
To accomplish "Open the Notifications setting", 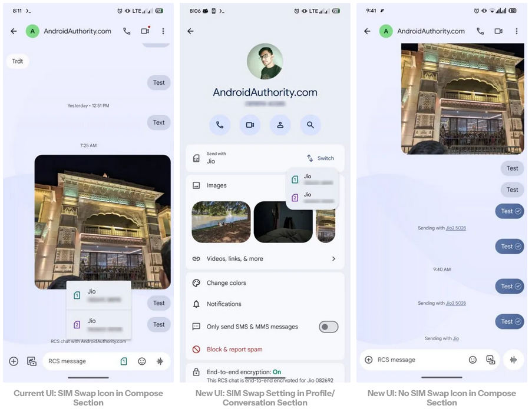I will (x=265, y=304).
